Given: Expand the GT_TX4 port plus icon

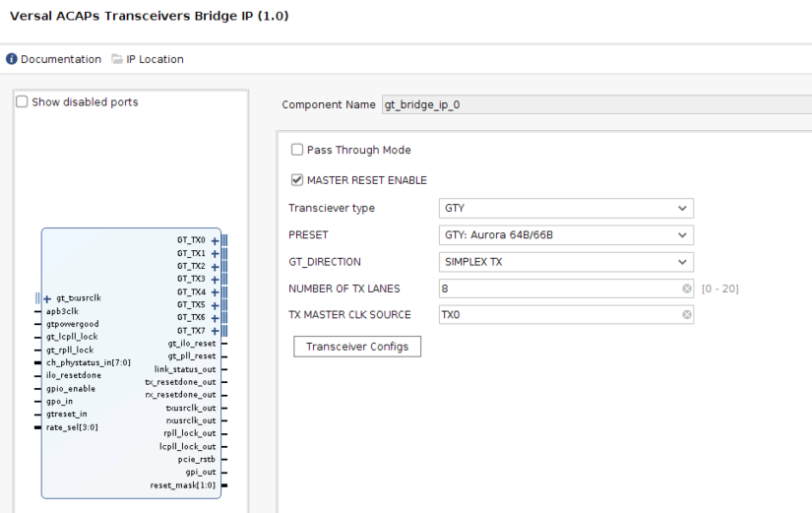Looking at the screenshot, I should (215, 292).
